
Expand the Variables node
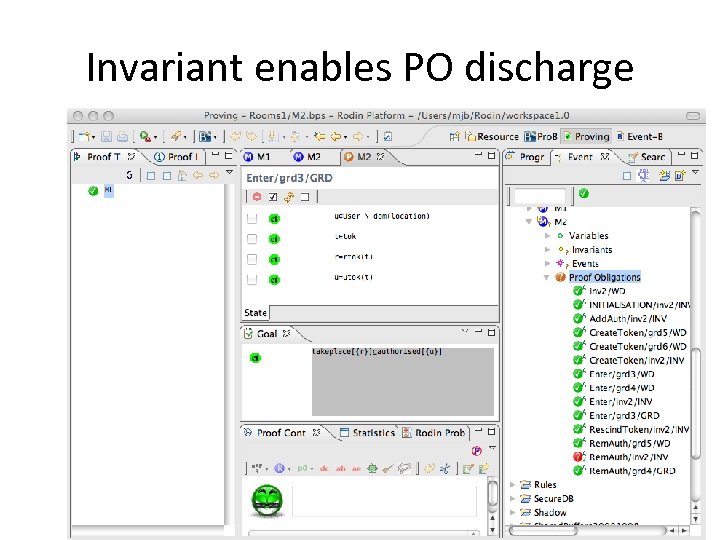547,236
